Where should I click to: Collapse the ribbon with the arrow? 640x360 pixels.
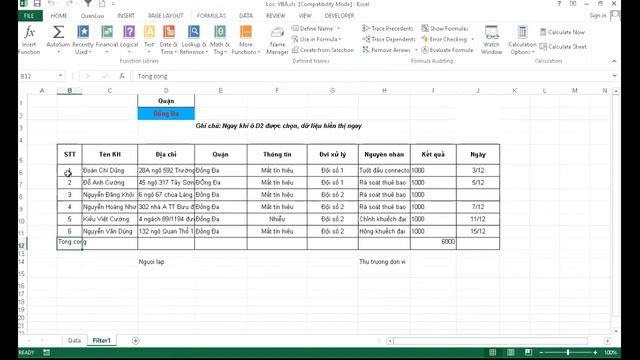614,61
